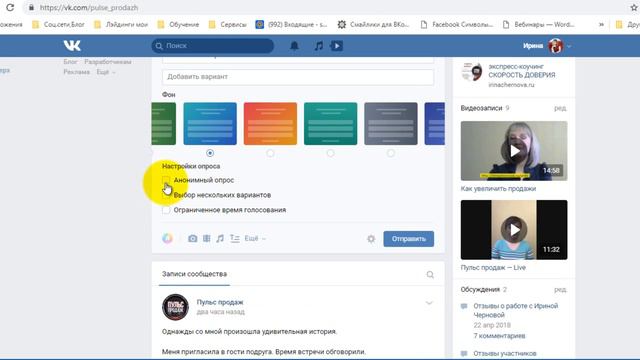
Task: Switch to Записи сообщества tab
Action: 194,274
